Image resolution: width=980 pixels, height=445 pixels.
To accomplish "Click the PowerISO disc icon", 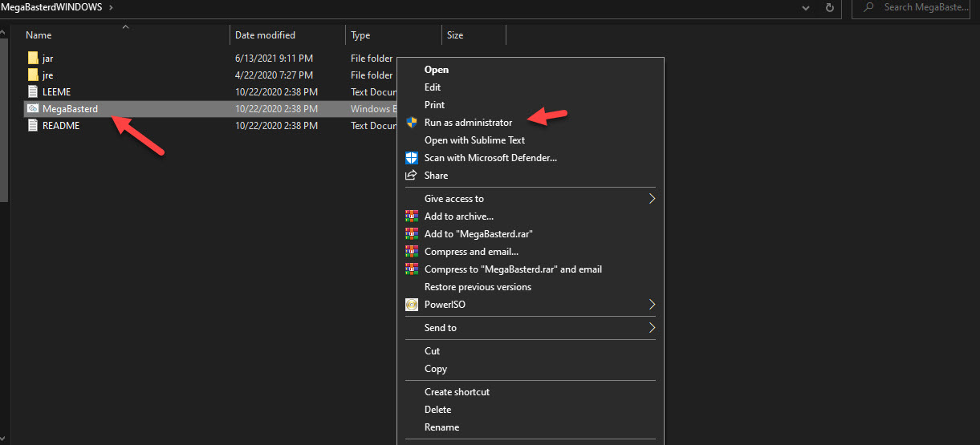I will (412, 305).
